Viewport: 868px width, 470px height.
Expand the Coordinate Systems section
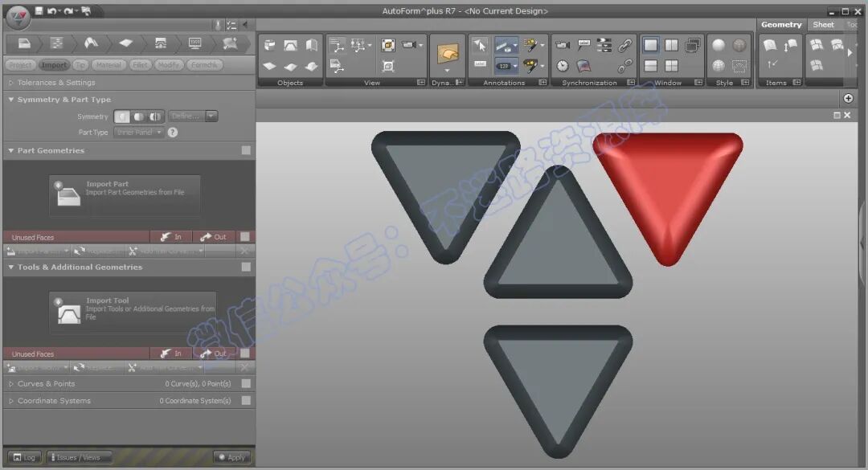[x=11, y=401]
